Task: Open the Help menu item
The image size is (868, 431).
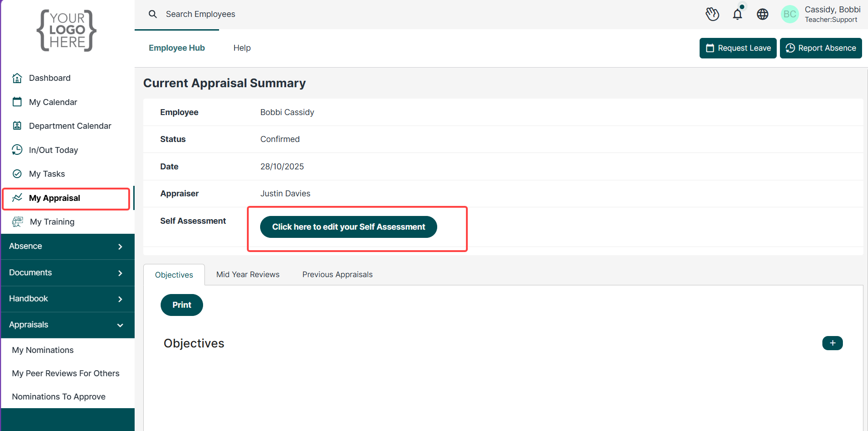Action: coord(242,48)
